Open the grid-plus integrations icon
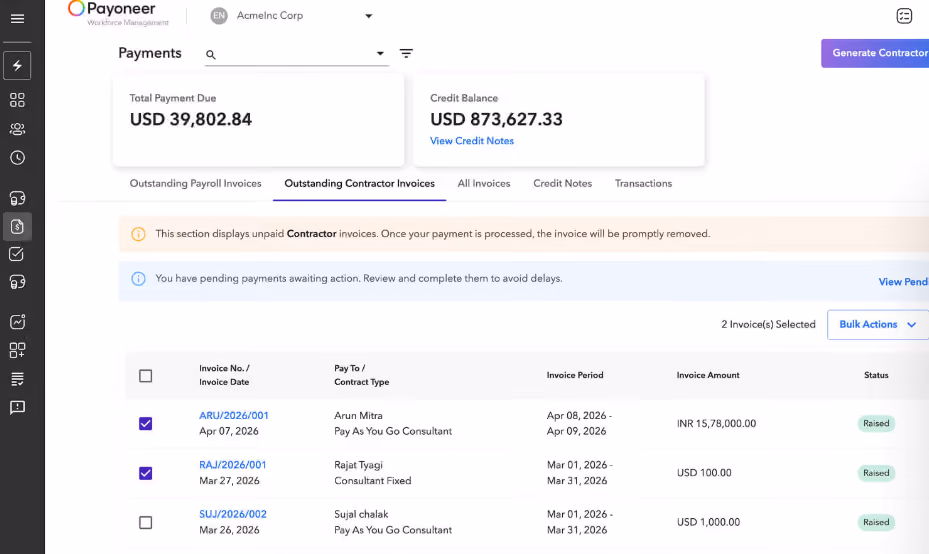Image resolution: width=929 pixels, height=554 pixels. tap(17, 350)
